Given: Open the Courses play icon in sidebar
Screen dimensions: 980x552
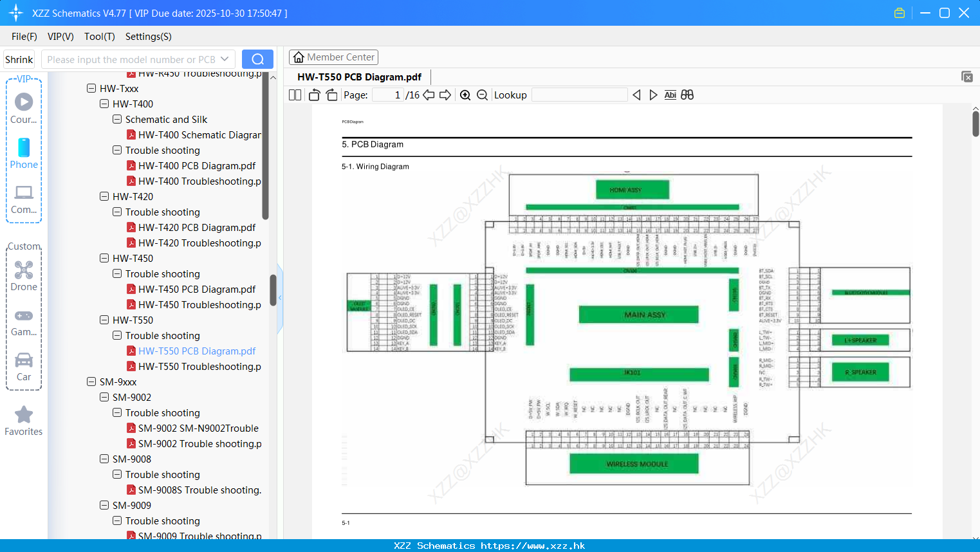Looking at the screenshot, I should 24,102.
